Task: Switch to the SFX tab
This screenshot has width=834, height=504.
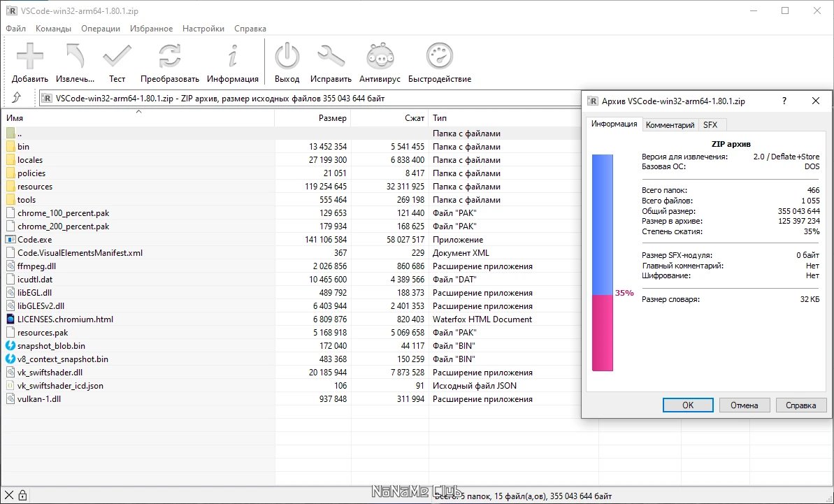Action: coord(710,125)
